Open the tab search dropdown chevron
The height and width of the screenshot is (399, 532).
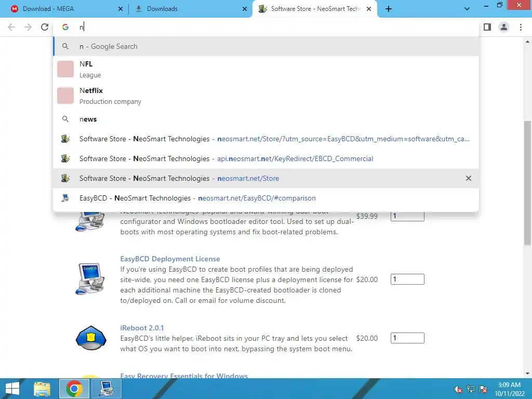point(467,9)
